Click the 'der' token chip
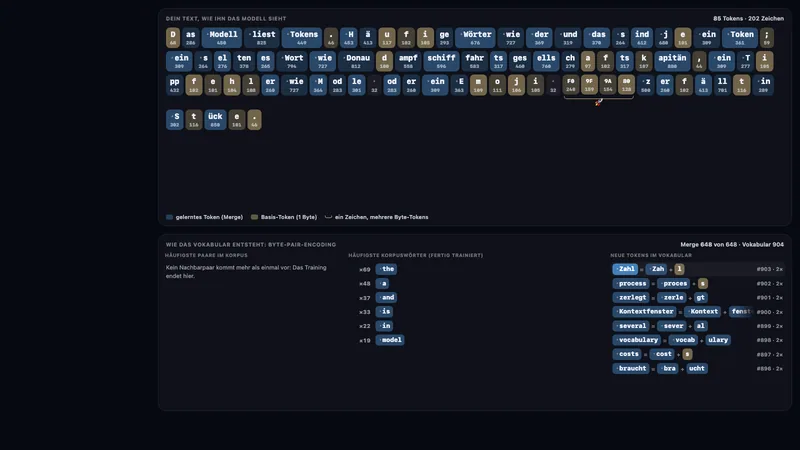The image size is (800, 450). coord(539,37)
